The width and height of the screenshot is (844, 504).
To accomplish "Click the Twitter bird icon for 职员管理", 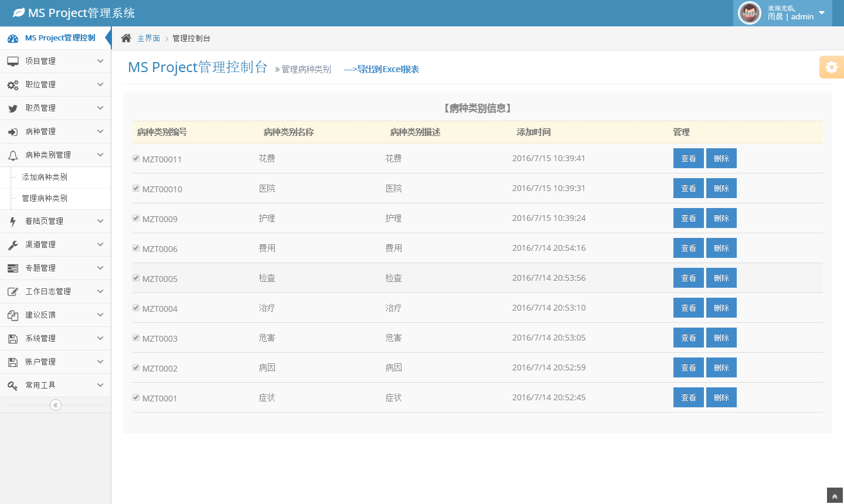I will click(13, 108).
